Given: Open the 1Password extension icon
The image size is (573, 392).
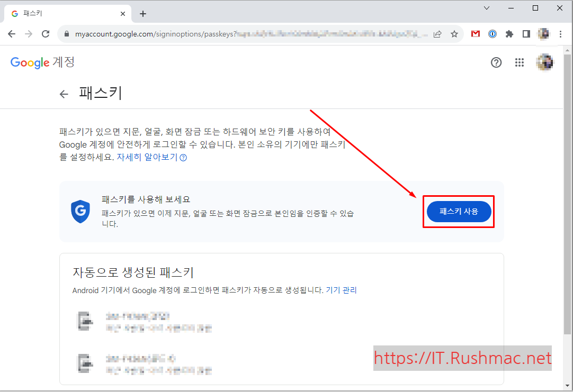Looking at the screenshot, I should [x=492, y=33].
